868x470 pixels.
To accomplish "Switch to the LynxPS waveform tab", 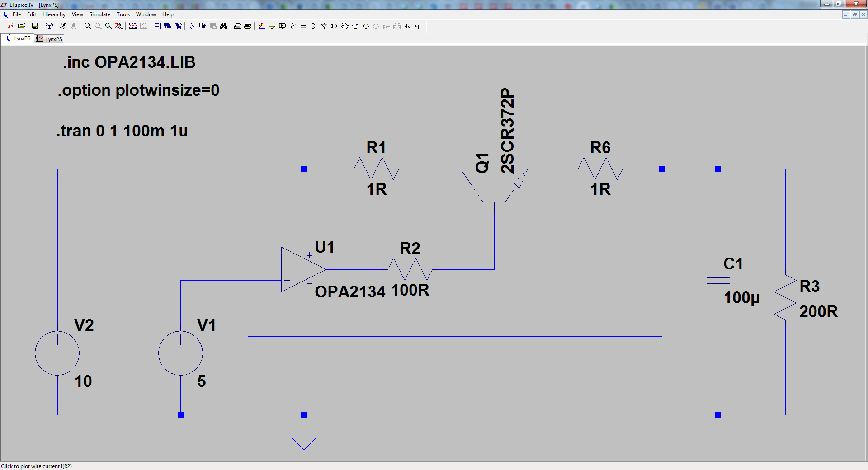I will (x=50, y=39).
